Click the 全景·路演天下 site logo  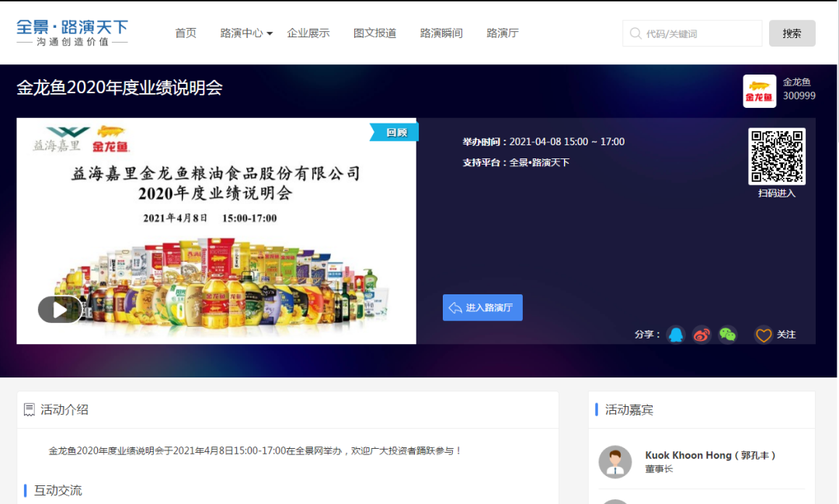coord(72,33)
